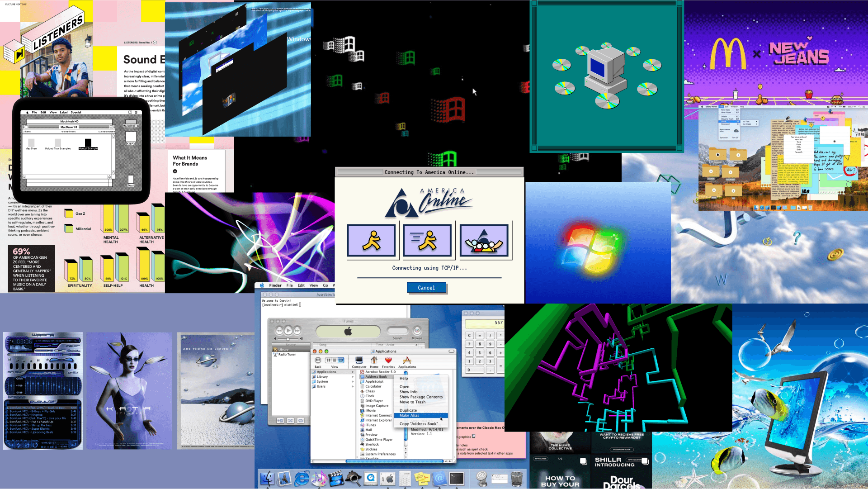Click the Back arrow in Applications window
This screenshot has height=489, width=868.
[x=318, y=360]
